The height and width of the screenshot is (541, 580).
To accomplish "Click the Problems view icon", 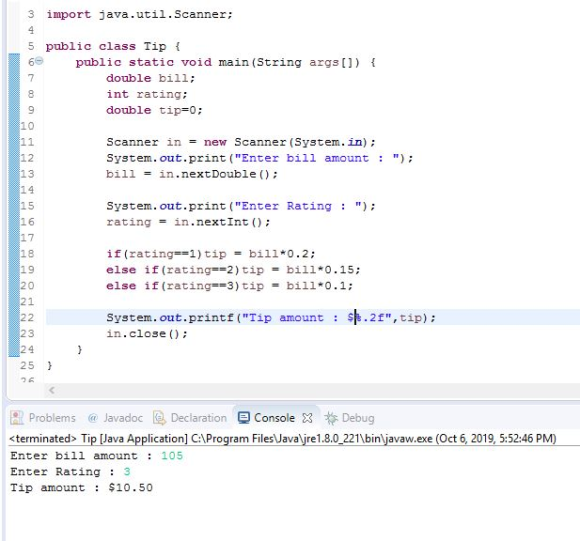I will [x=17, y=418].
